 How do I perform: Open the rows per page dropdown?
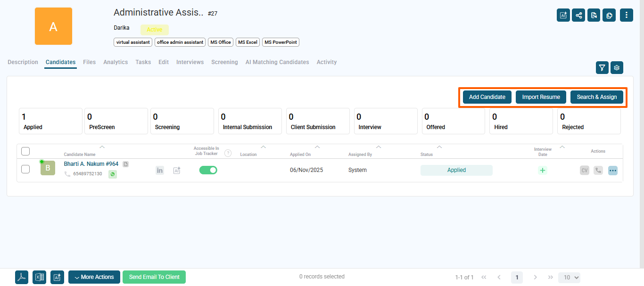click(569, 278)
